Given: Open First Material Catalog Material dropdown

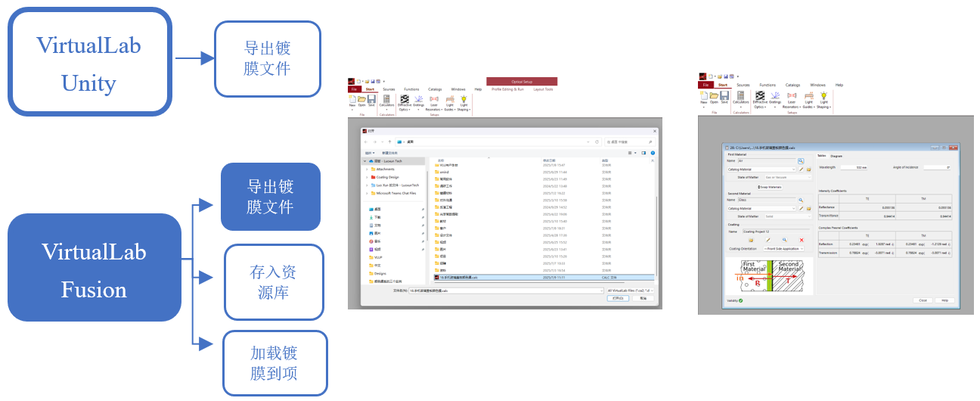Looking at the screenshot, I should tap(761, 169).
